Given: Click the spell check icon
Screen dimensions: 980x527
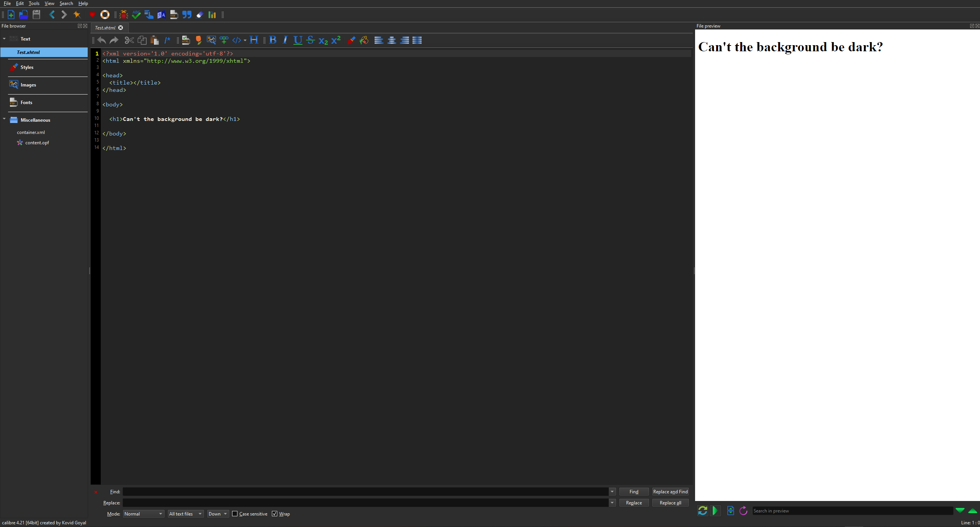Looking at the screenshot, I should 136,15.
